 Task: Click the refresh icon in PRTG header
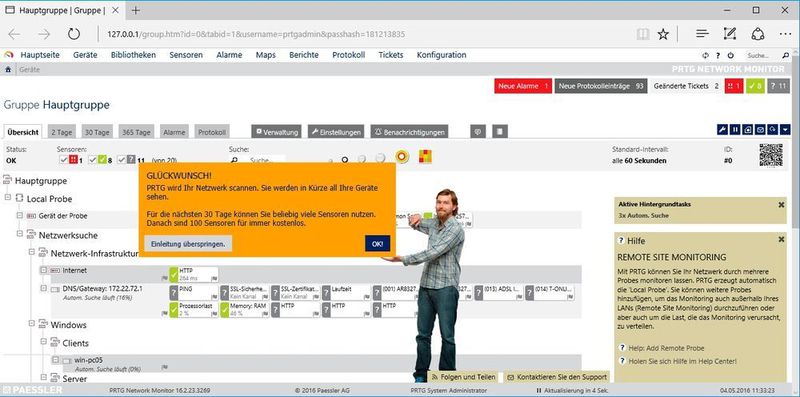pos(706,55)
